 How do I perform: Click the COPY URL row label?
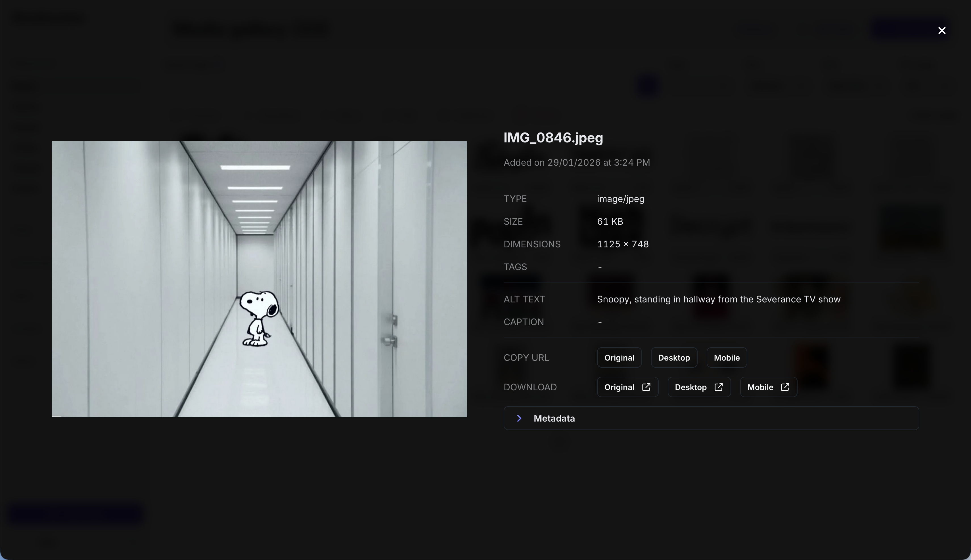coord(526,358)
